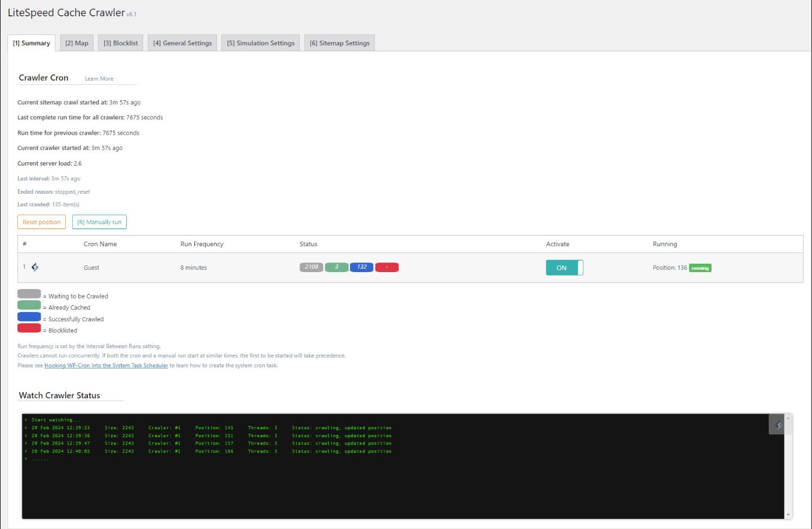Click the Current crawler started at line
This screenshot has height=529, width=812.
click(70, 148)
